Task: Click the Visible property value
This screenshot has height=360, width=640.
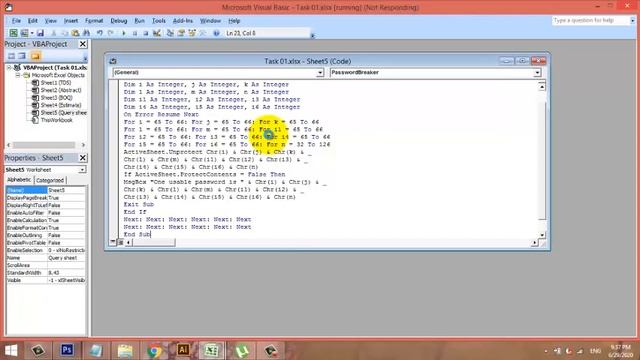Action: click(67, 280)
